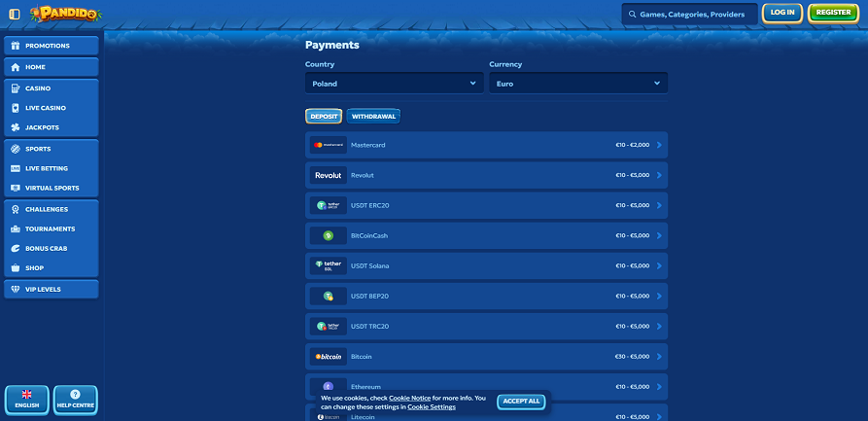
Task: Click the VIP Levels diamond icon
Action: [x=16, y=289]
